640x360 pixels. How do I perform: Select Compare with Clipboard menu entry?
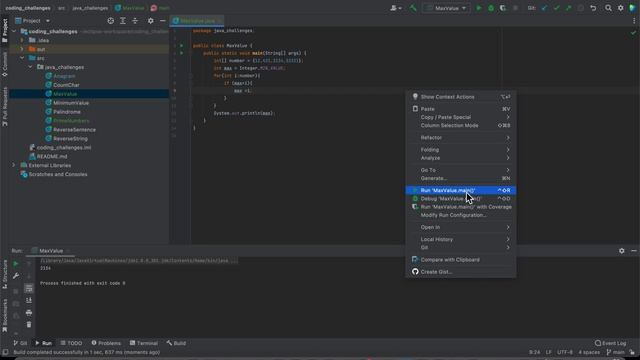point(461,260)
